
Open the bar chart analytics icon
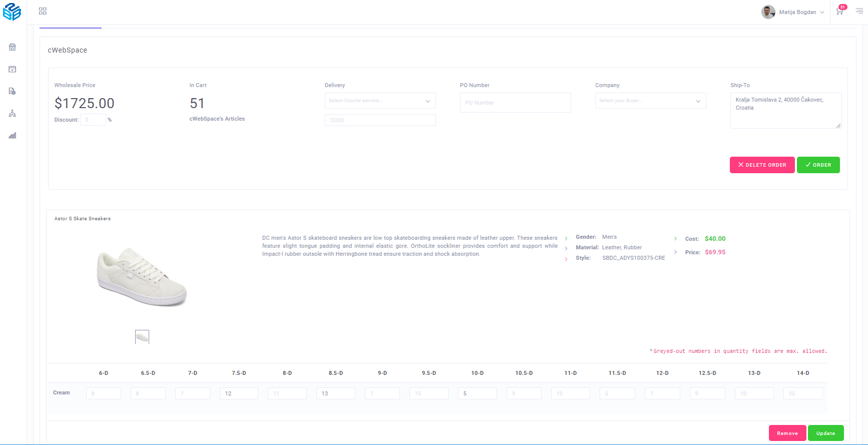[13, 135]
